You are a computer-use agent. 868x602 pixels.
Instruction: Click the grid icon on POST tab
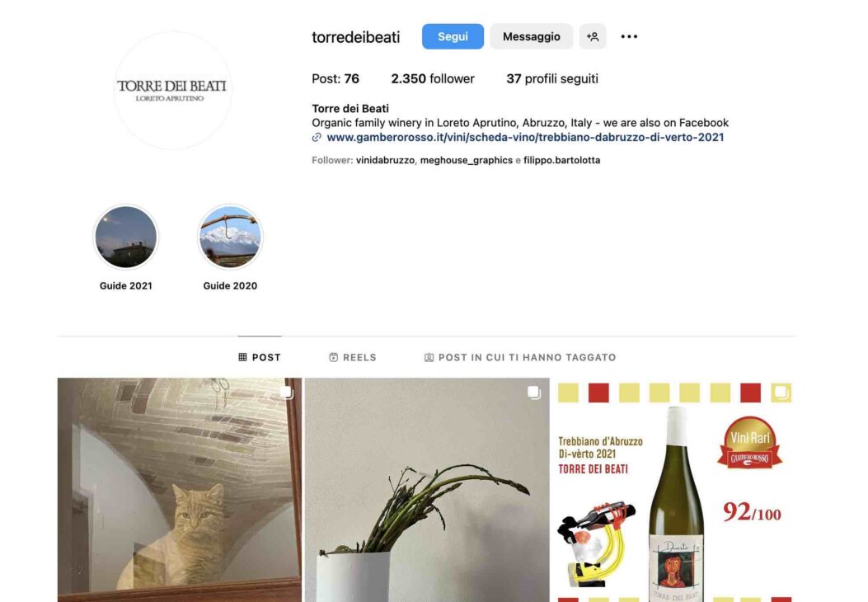click(x=242, y=357)
